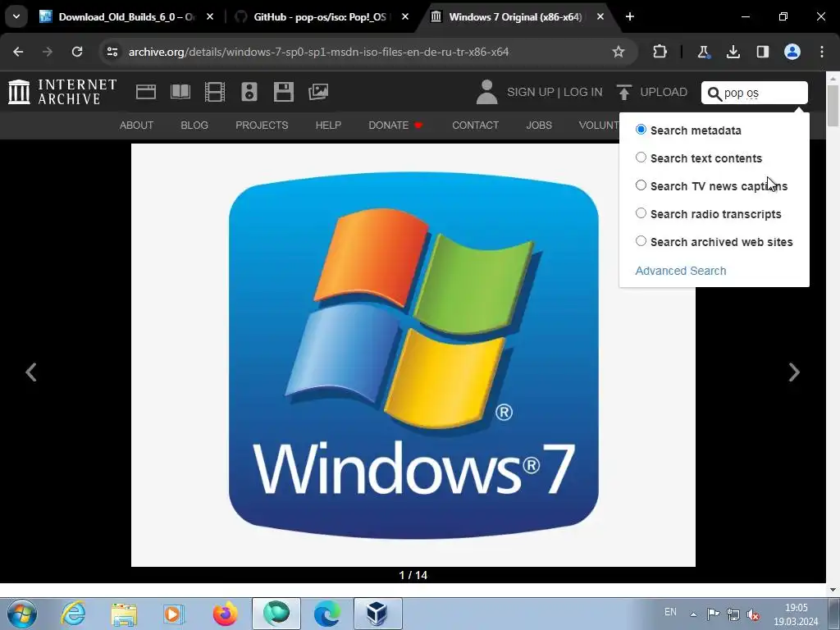Open the ABOUT menu item

pos(137,126)
